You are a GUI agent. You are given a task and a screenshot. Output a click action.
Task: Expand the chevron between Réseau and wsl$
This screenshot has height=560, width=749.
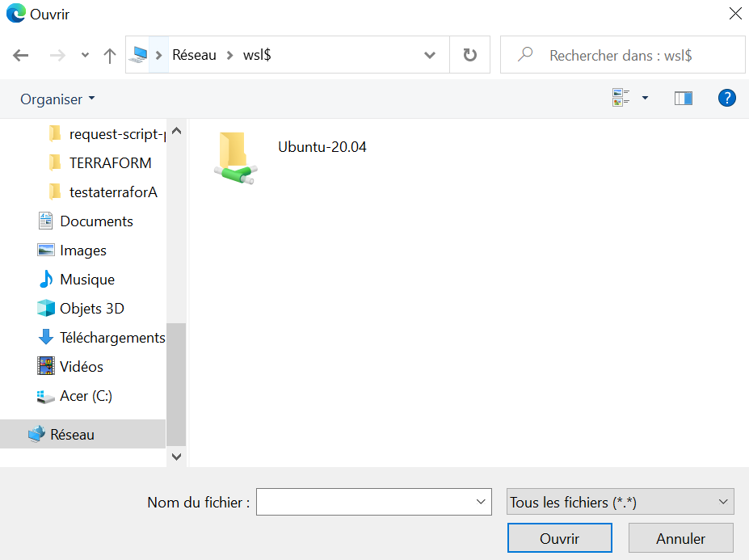pyautogui.click(x=229, y=56)
